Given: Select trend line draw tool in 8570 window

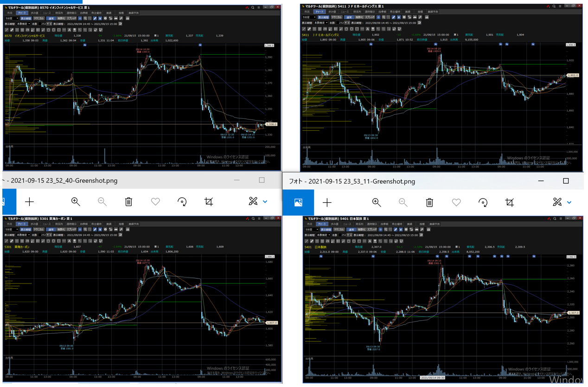Looking at the screenshot, I should pos(6,30).
